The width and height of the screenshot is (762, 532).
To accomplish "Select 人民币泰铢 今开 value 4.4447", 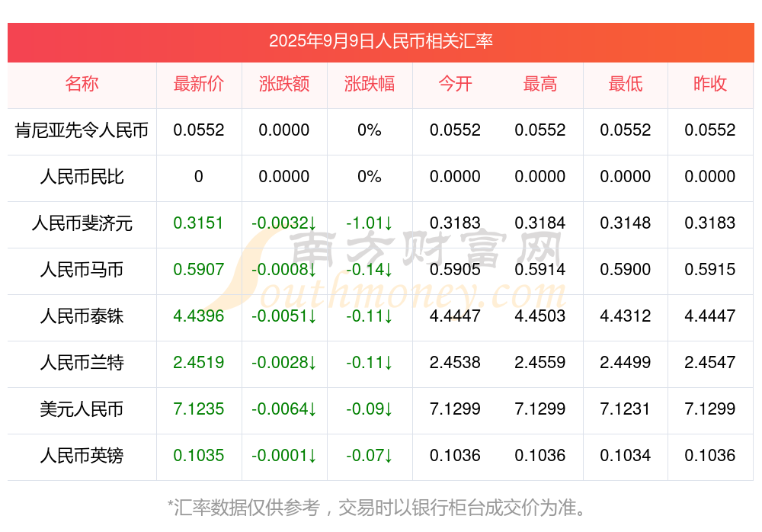I will point(455,316).
